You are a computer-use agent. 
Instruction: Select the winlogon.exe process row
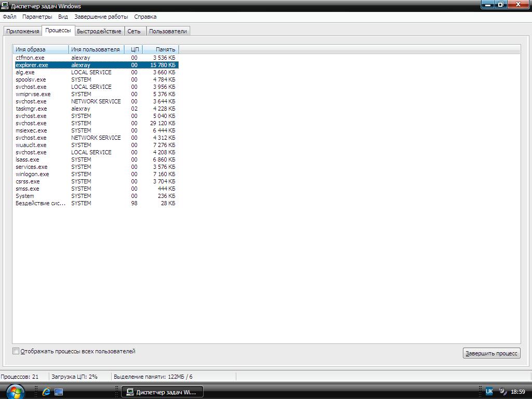(x=96, y=174)
